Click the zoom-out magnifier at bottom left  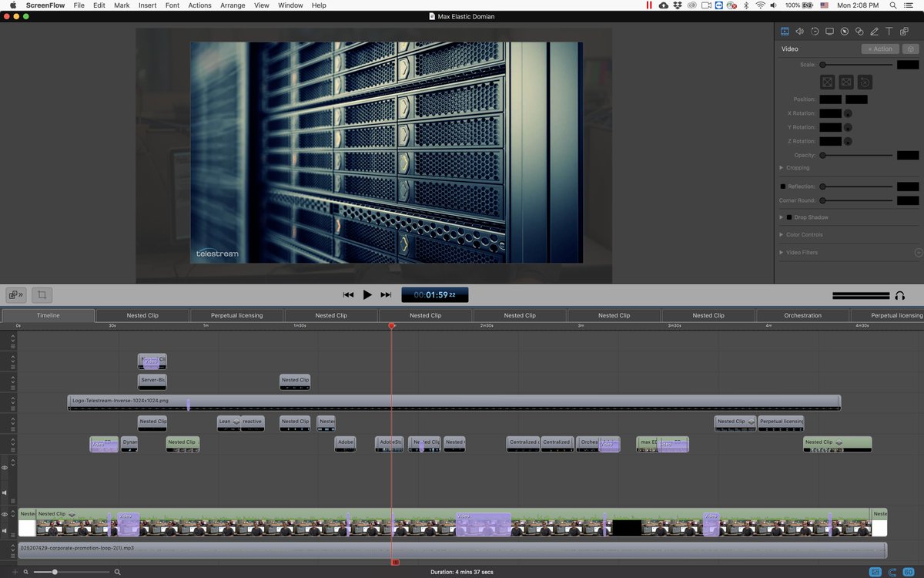coord(26,572)
